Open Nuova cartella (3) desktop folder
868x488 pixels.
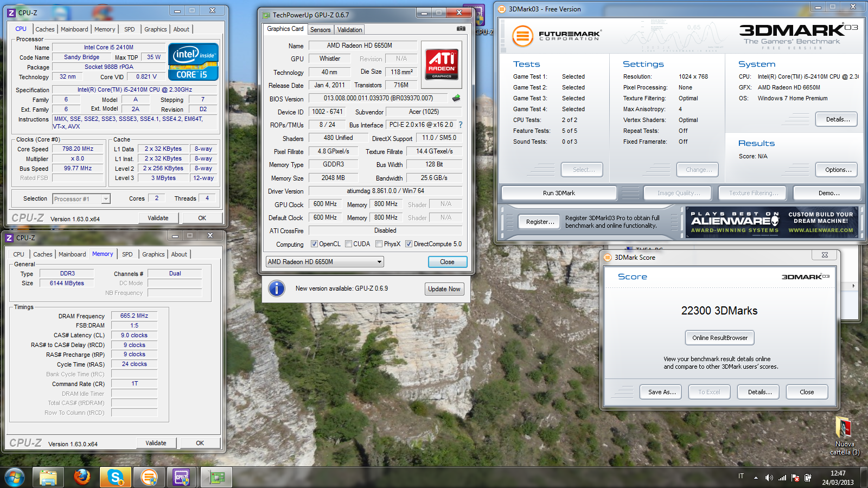click(x=844, y=435)
